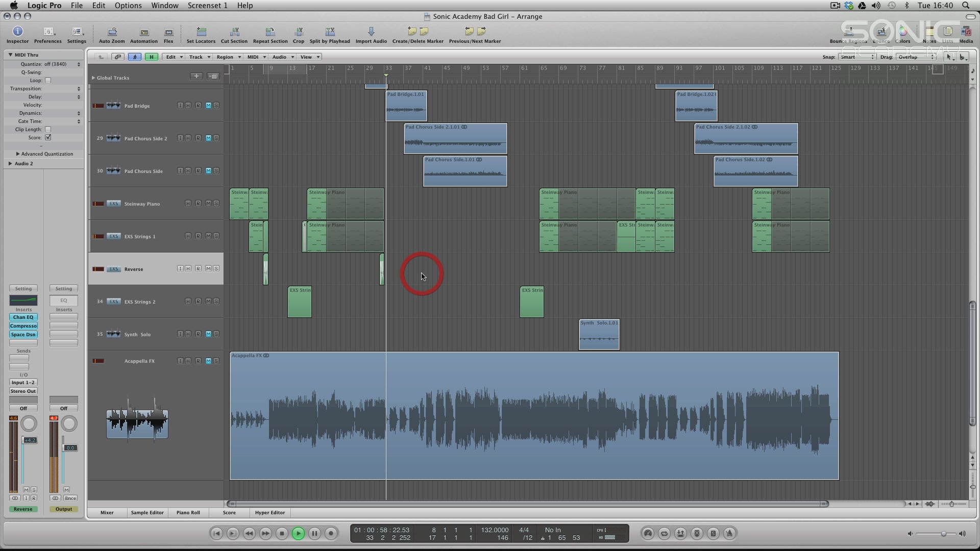Open the Inspector panel
Screen dimensions: 980x551
click(17, 35)
